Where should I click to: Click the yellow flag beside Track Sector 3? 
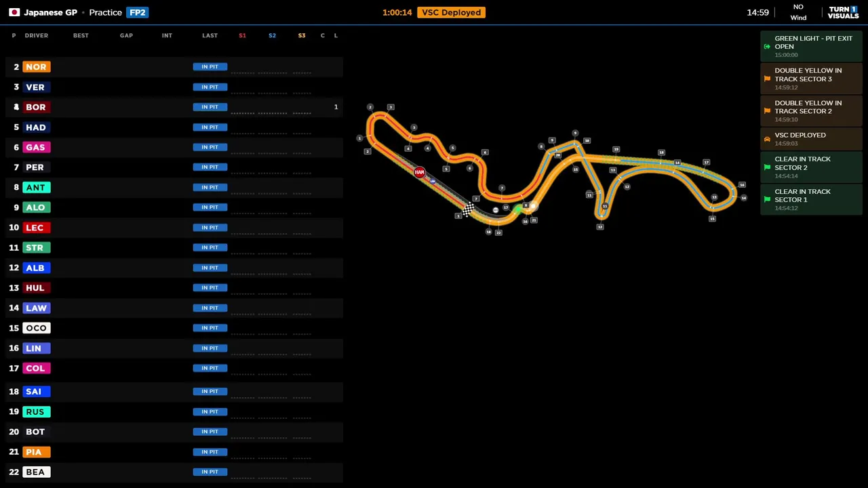point(767,79)
